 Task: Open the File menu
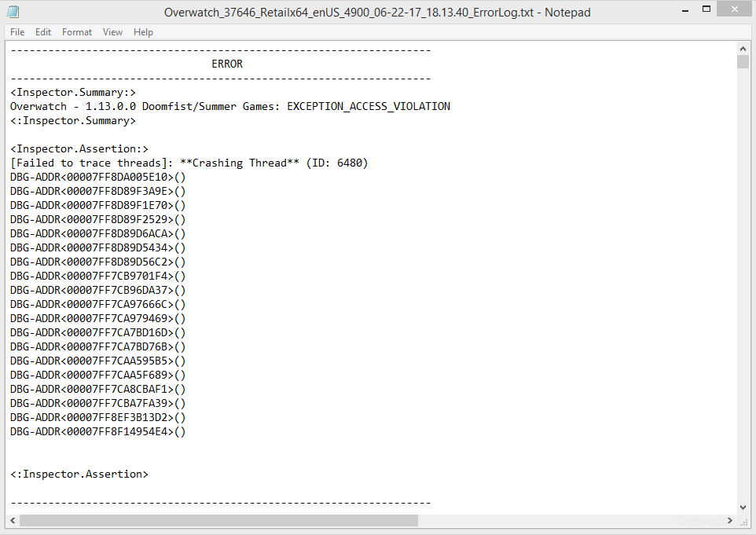17,32
